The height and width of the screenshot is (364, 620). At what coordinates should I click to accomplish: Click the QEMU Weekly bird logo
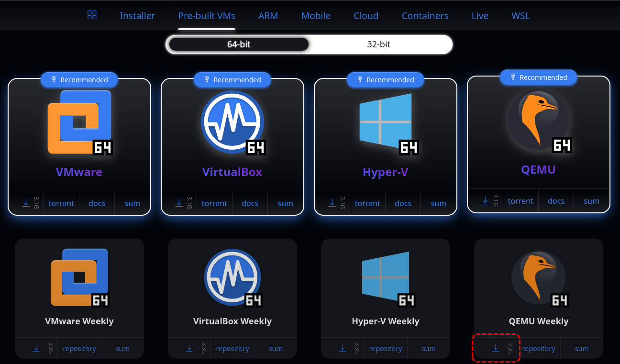coord(539,277)
